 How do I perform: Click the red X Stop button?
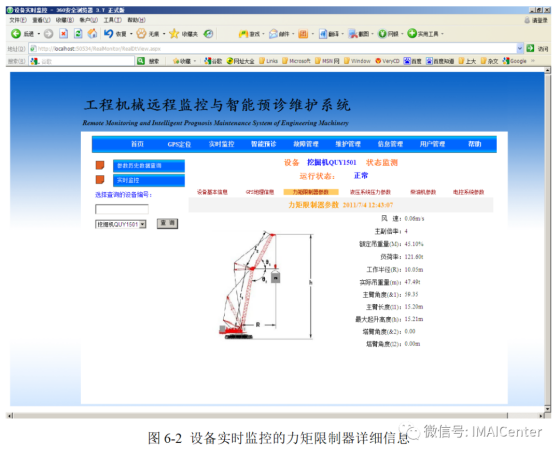[63, 34]
